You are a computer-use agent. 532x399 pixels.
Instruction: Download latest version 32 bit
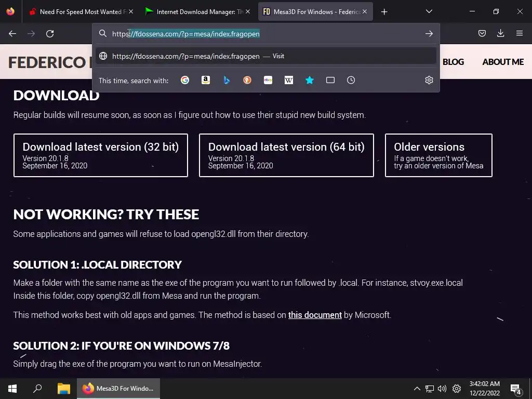click(101, 155)
